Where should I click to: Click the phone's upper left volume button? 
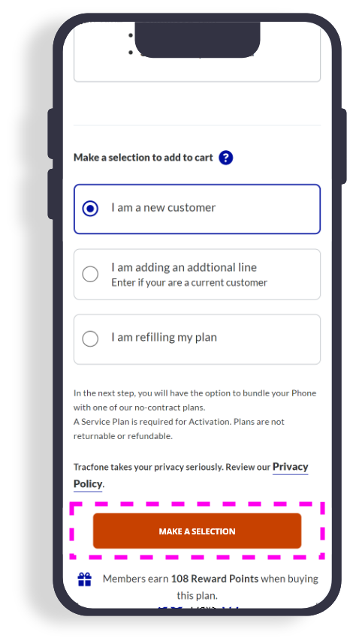(50, 134)
